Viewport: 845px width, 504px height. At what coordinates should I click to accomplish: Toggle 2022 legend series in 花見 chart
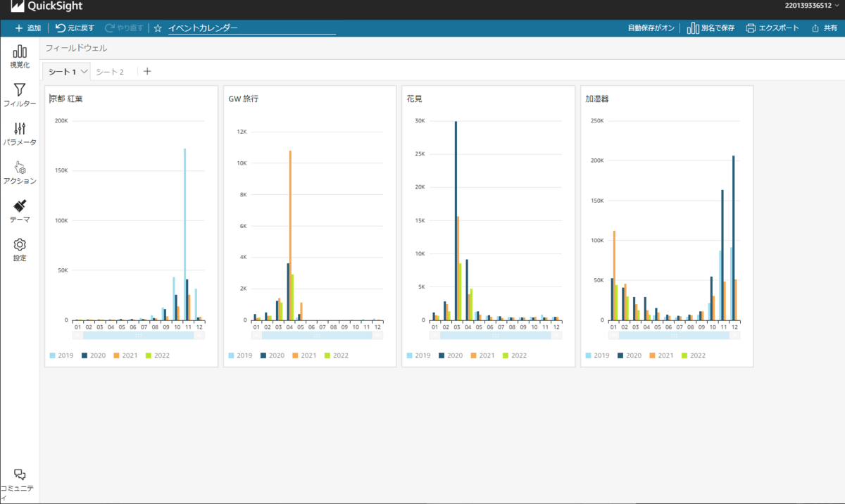point(513,355)
